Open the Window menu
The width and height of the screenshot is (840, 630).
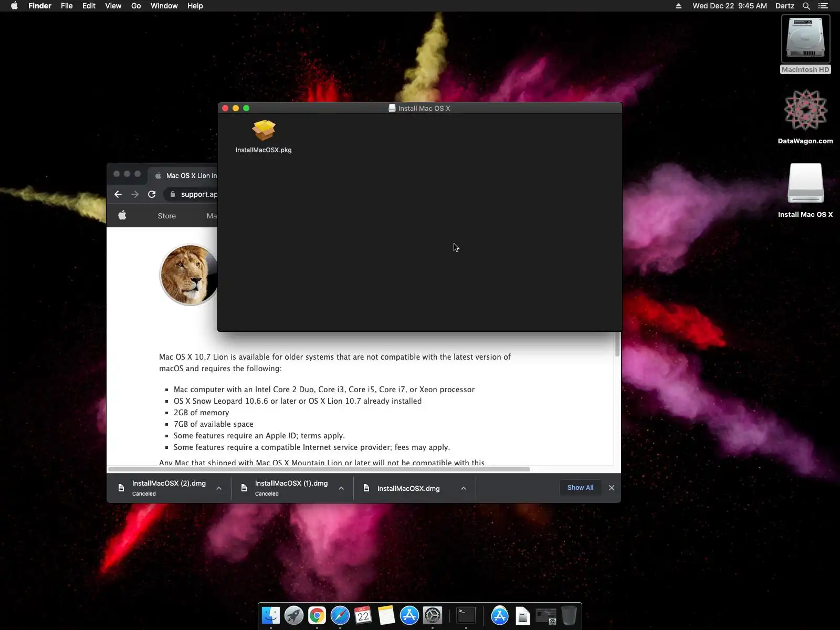(164, 6)
